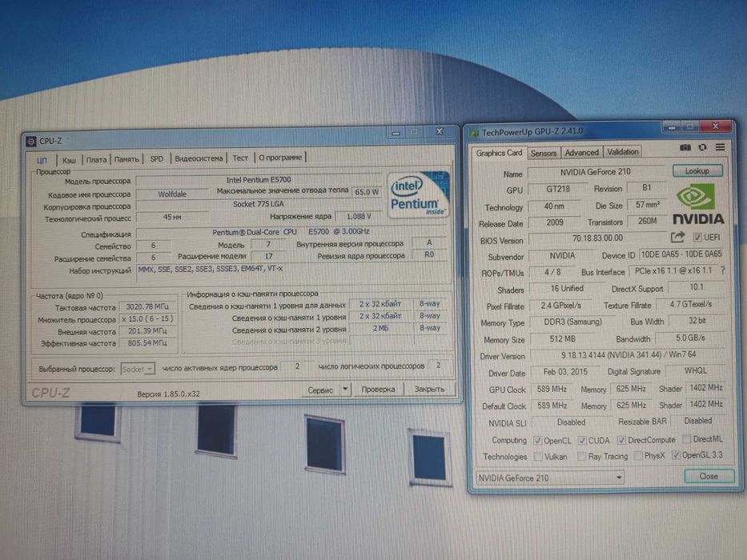Click the CPU-Z title bar icon
747x560 pixels.
click(31, 141)
